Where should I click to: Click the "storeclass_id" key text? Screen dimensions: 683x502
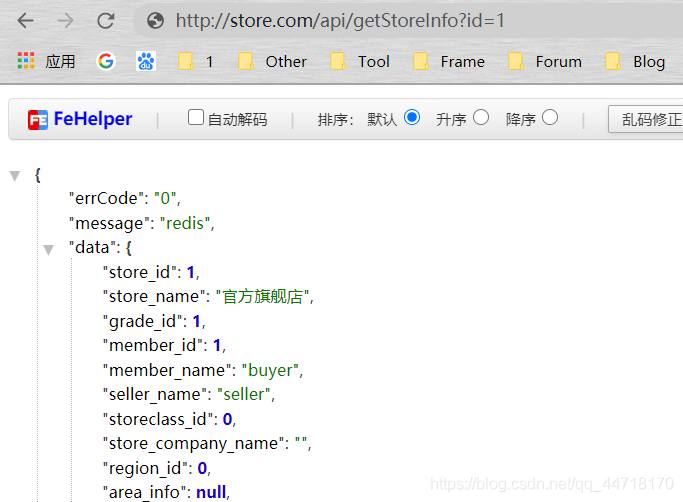point(158,419)
